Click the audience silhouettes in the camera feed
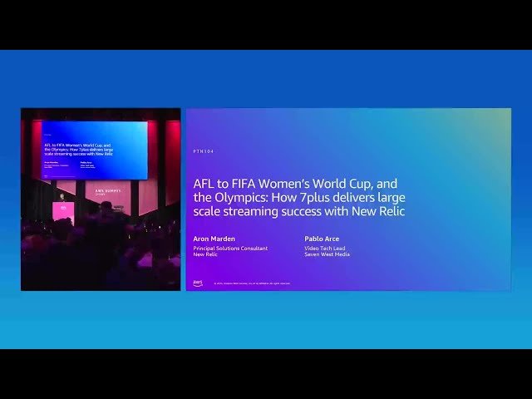The width and height of the screenshot is (532, 399). pyautogui.click(x=108, y=258)
